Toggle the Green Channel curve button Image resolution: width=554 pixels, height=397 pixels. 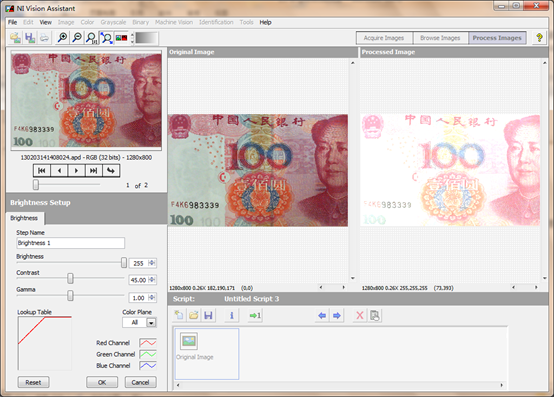click(148, 354)
